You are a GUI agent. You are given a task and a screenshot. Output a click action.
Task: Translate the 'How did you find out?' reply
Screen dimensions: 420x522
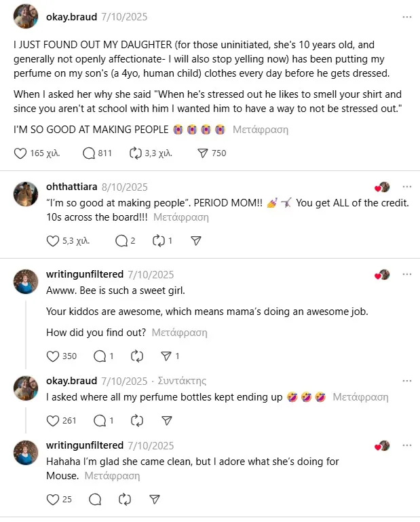[179, 333]
